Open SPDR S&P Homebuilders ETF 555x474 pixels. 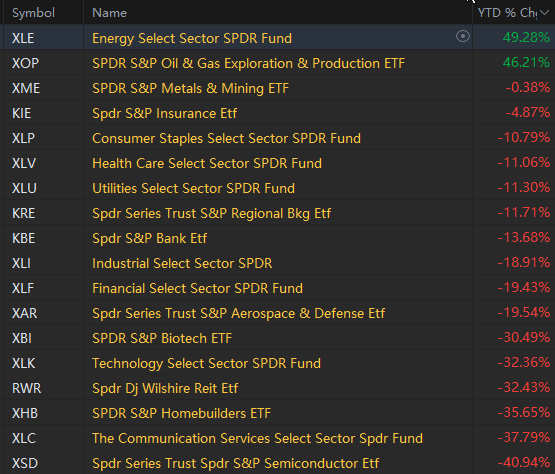tap(181, 413)
